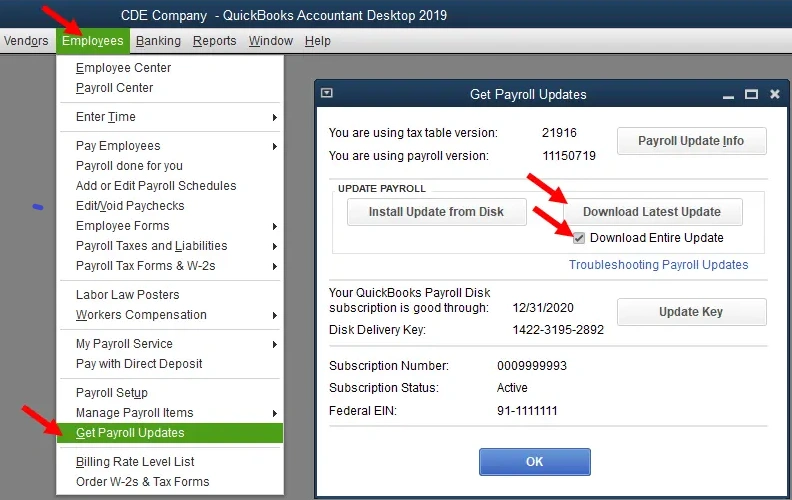Image resolution: width=792 pixels, height=500 pixels.
Task: Click the Download Latest Update button
Action: (x=652, y=212)
